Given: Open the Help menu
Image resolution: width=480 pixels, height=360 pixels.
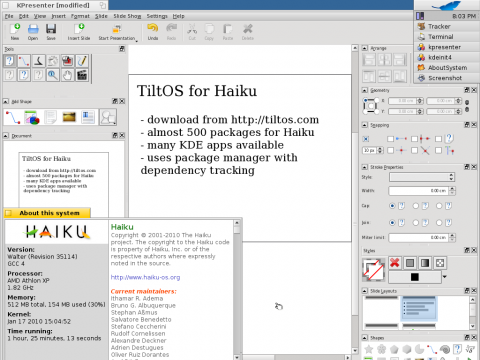Looking at the screenshot, I should [178, 16].
